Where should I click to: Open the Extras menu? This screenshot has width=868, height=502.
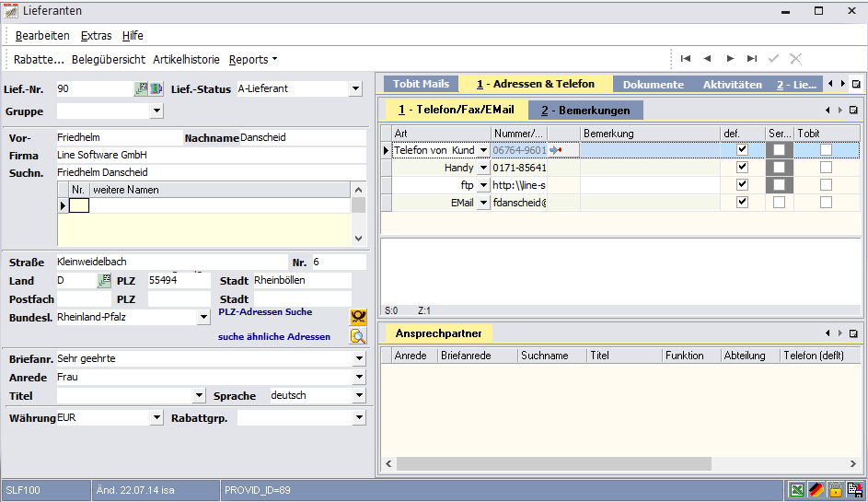pyautogui.click(x=96, y=36)
